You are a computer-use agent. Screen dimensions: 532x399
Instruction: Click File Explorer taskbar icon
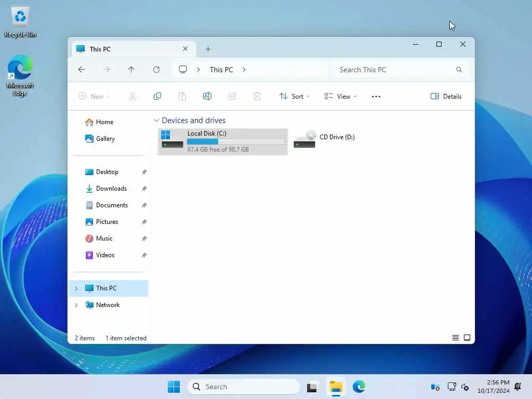pyautogui.click(x=336, y=387)
